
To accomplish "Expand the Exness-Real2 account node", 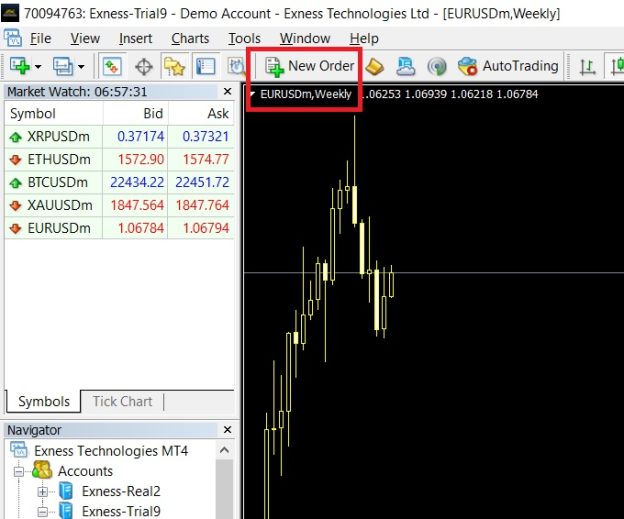I will pyautogui.click(x=43, y=492).
